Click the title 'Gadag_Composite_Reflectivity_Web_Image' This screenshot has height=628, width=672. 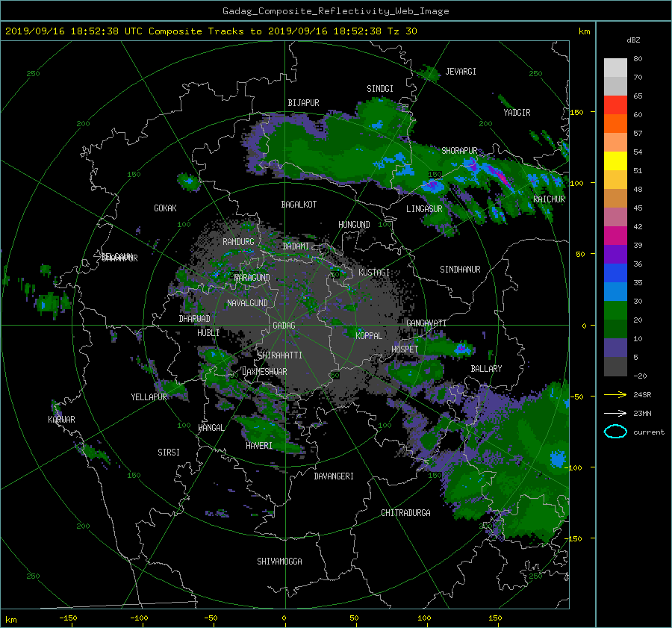tap(335, 11)
